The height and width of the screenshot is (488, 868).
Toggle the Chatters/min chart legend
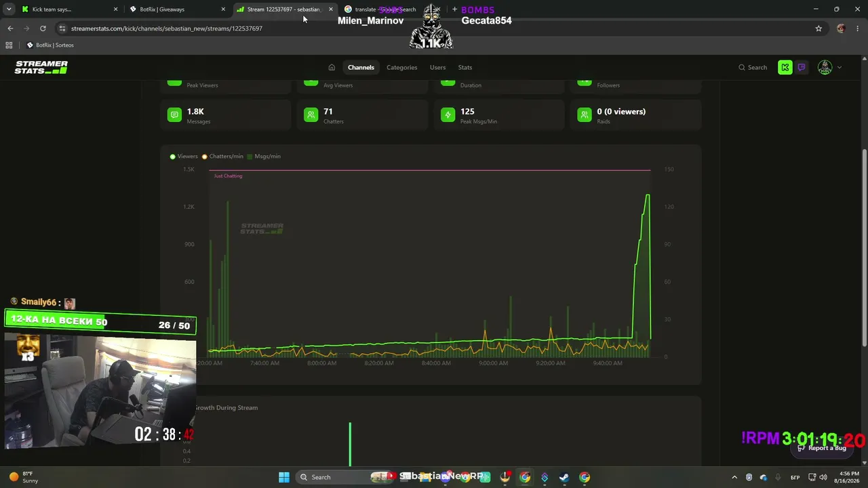222,157
